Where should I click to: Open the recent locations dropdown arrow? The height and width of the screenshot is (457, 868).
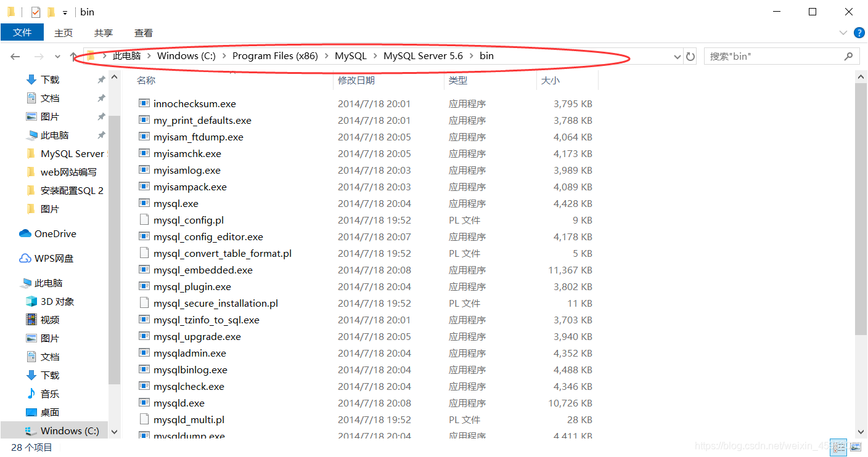tap(57, 56)
